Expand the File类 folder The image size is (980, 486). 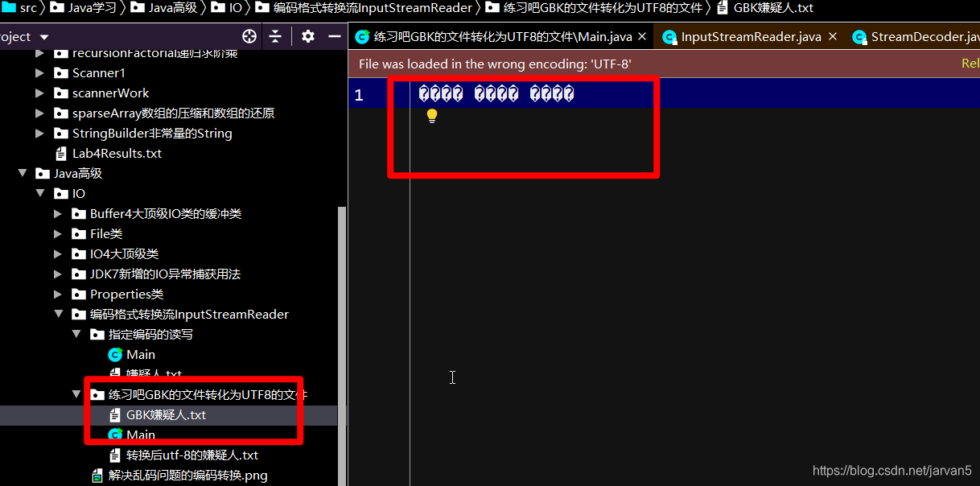pos(58,234)
